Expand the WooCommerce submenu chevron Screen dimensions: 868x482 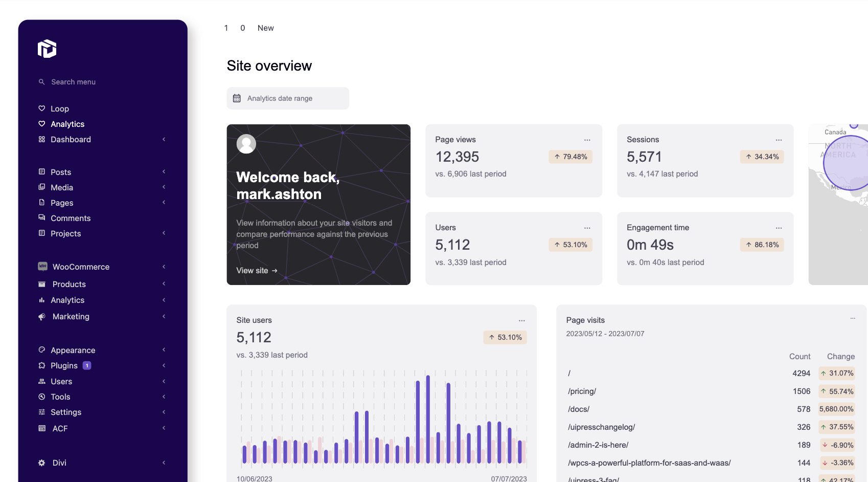pos(164,267)
